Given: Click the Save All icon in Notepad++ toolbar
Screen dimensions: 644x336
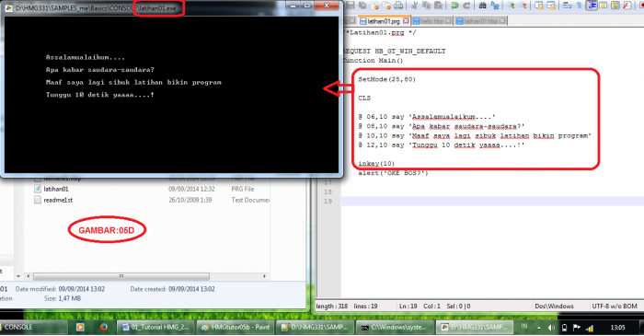Looking at the screenshot, I should [x=362, y=6].
